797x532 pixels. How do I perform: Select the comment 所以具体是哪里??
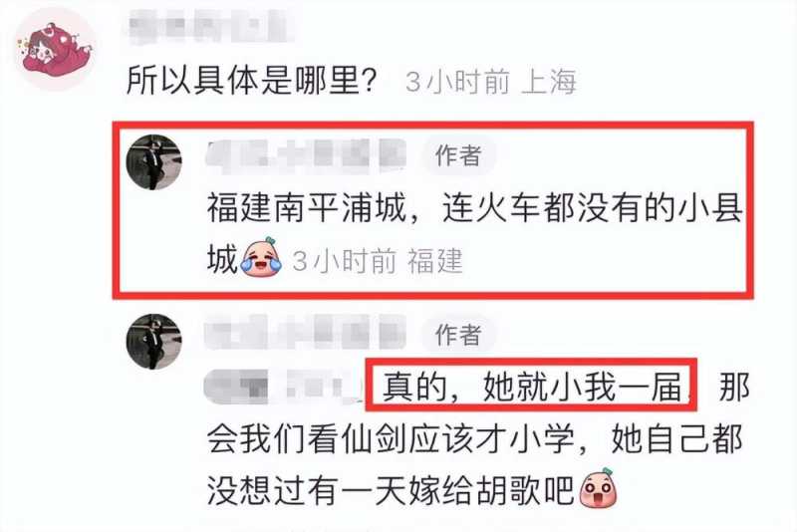point(252,81)
